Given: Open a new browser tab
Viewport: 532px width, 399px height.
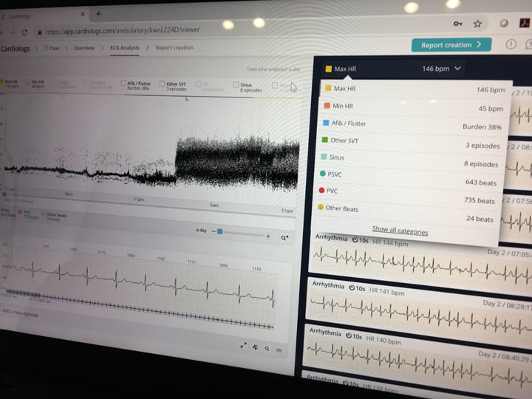Looking at the screenshot, I should (x=98, y=14).
